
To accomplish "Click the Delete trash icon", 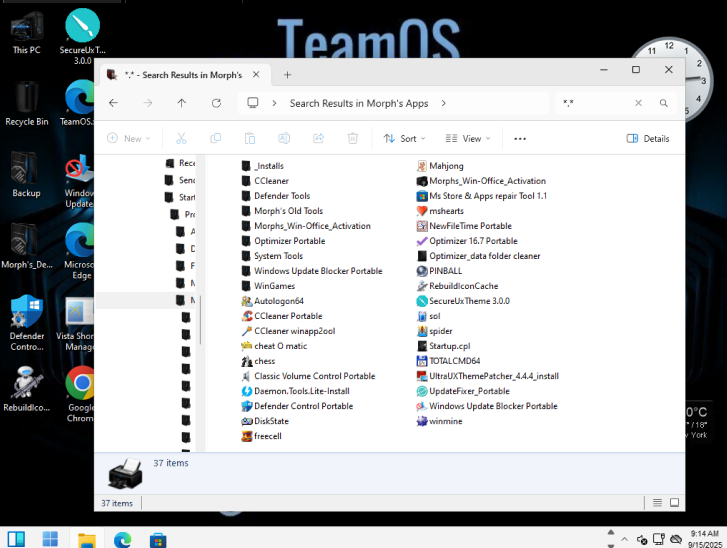I will click(353, 139).
